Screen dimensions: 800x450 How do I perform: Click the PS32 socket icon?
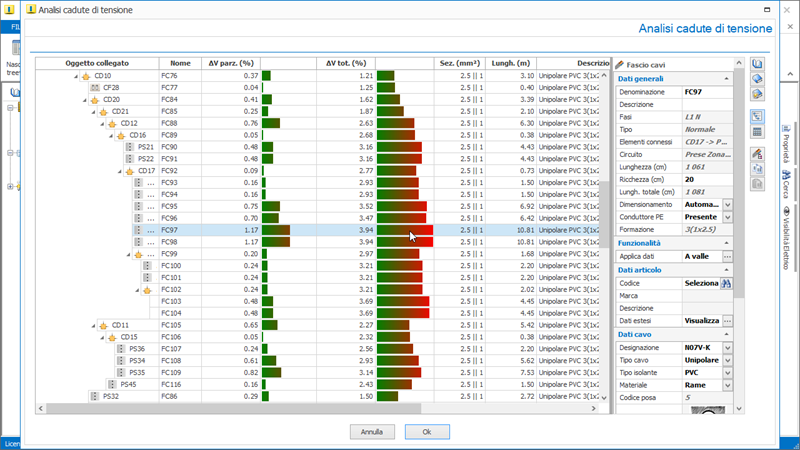click(94, 396)
